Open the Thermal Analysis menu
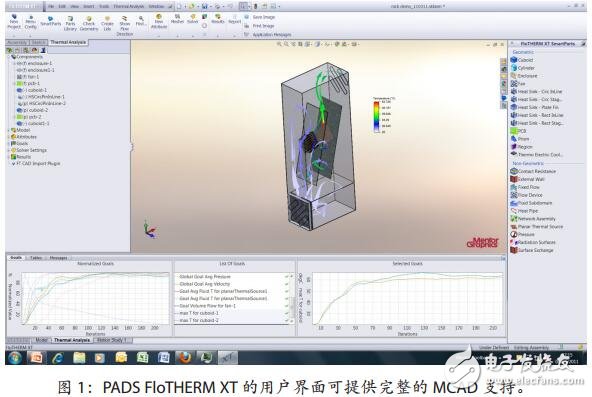592x397 pixels. 129,6
